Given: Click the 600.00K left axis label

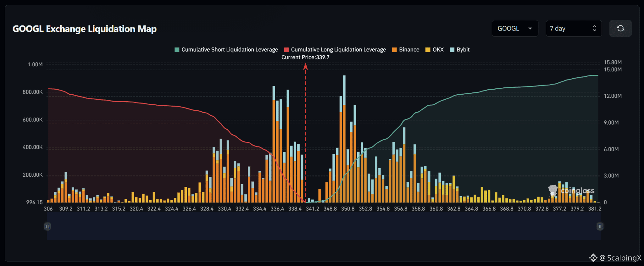Looking at the screenshot, I should click(x=33, y=120).
